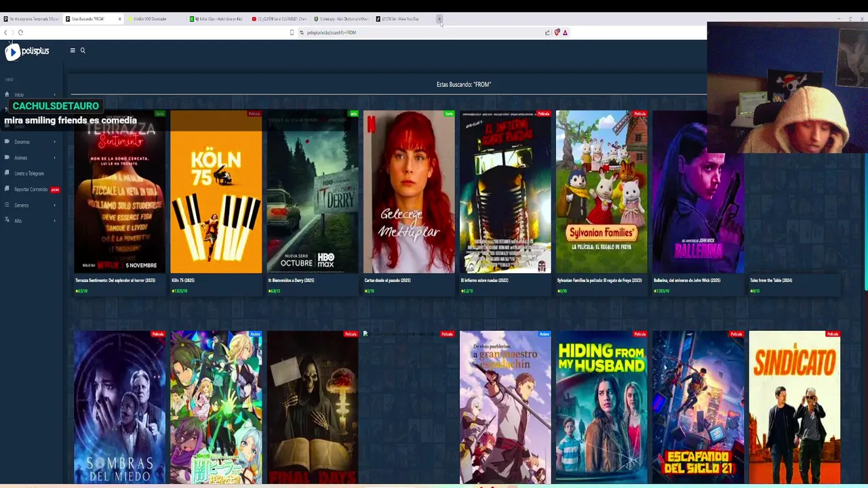Screen dimensions: 868x488
Task: Open Animes sidebar link
Action: click(x=21, y=158)
